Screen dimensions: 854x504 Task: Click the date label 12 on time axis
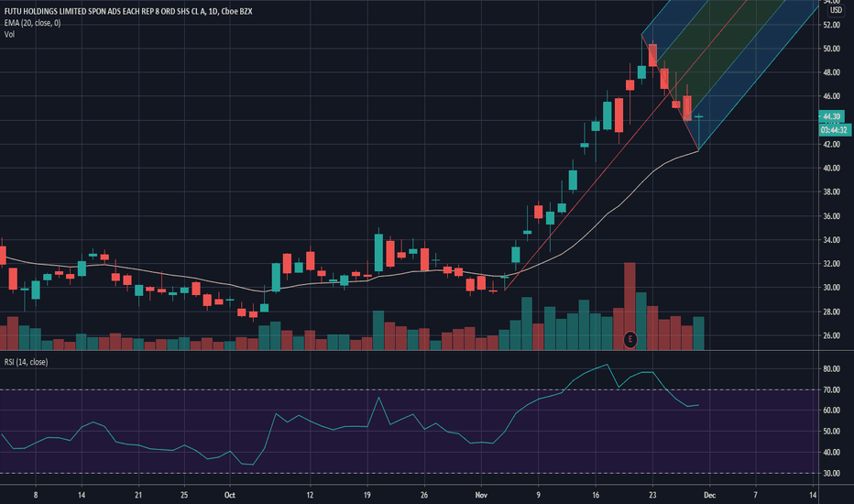click(310, 495)
